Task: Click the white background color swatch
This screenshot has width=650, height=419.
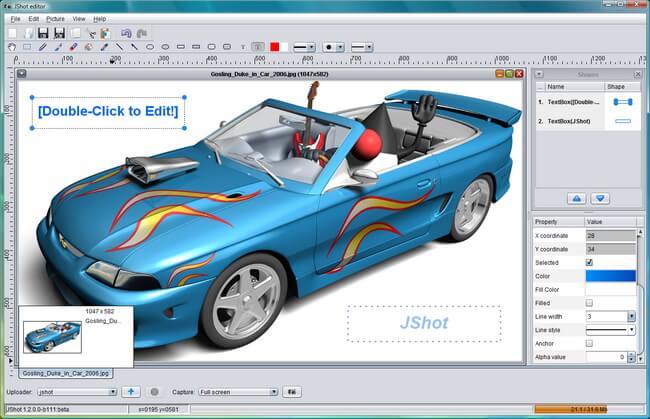Action: coord(284,47)
